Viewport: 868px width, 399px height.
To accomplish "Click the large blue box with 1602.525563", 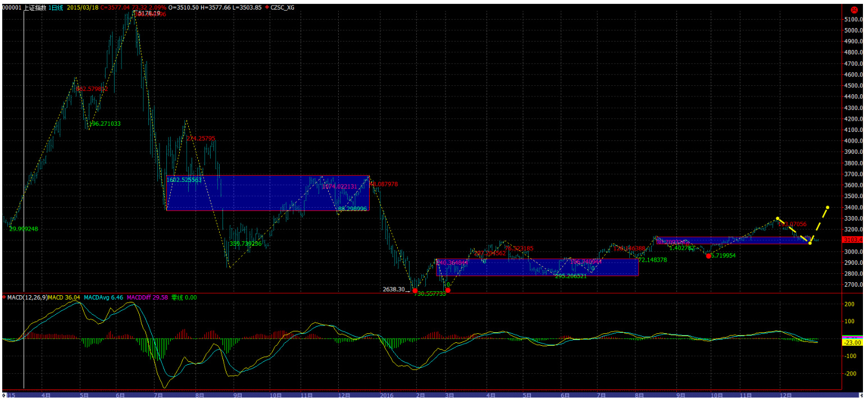I will pyautogui.click(x=268, y=193).
